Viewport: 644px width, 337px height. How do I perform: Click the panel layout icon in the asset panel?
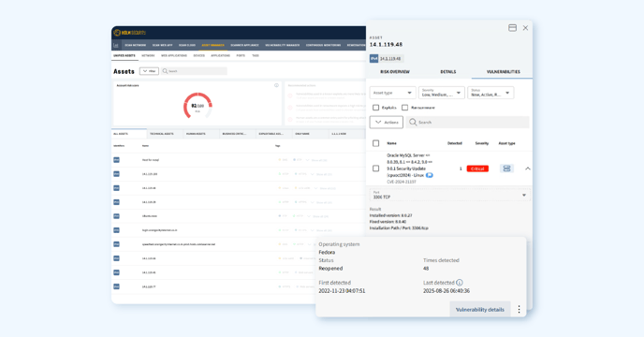(x=512, y=28)
